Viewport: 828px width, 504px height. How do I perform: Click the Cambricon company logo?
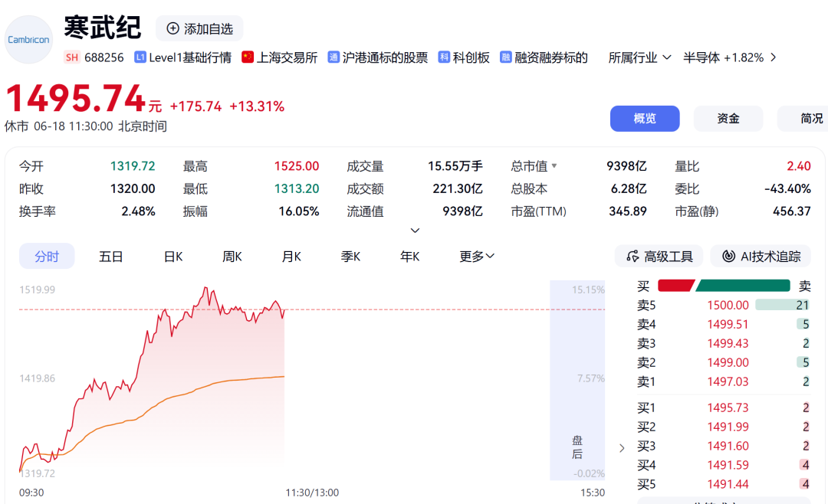[x=28, y=40]
